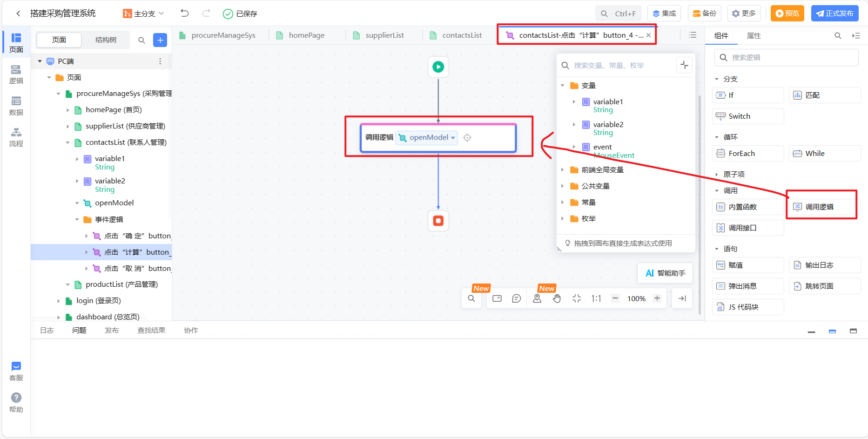The image size is (868, 439).
Task: Click the 搜索逻辑 search field
Action: tap(787, 58)
